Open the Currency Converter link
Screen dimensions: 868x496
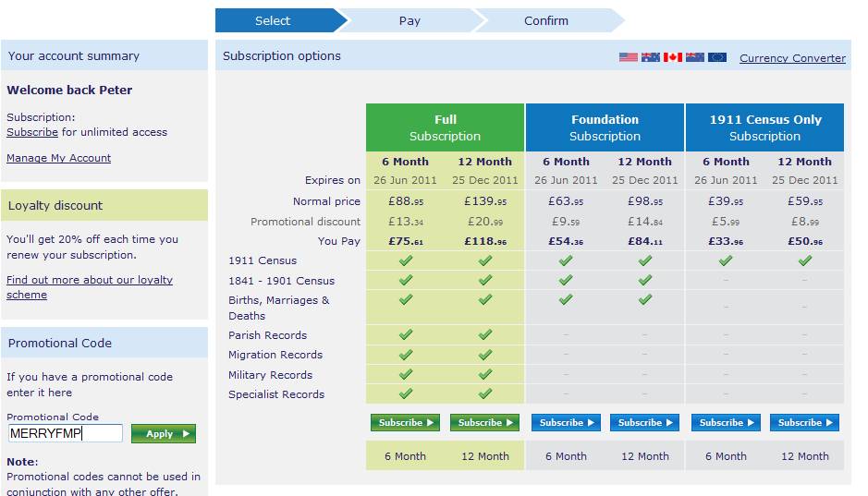[792, 58]
